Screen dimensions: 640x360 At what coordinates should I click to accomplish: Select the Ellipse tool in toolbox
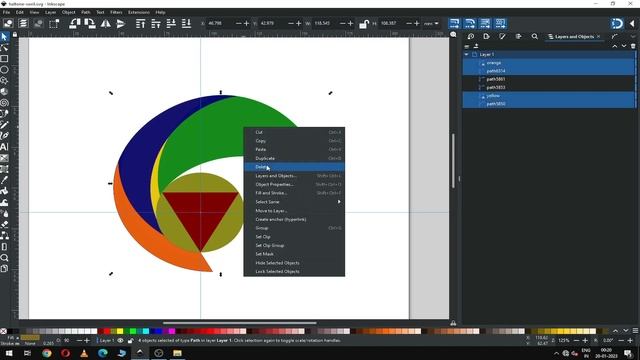click(x=4, y=70)
